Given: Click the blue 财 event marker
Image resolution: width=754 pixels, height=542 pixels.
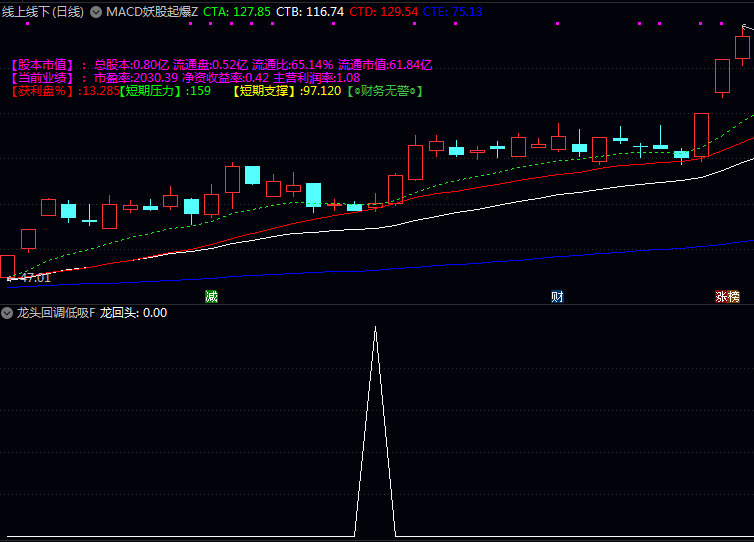Looking at the screenshot, I should click(x=557, y=296).
